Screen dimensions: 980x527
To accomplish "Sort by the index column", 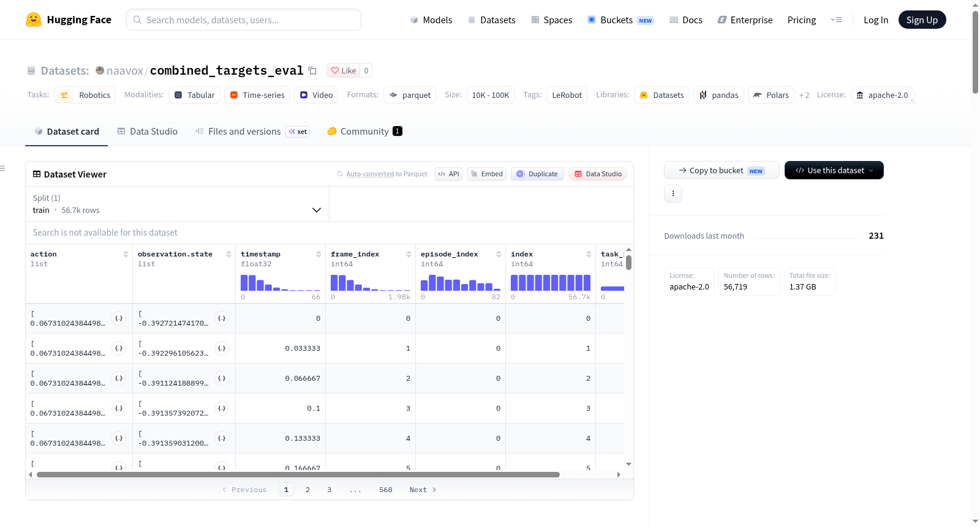I will (x=589, y=254).
